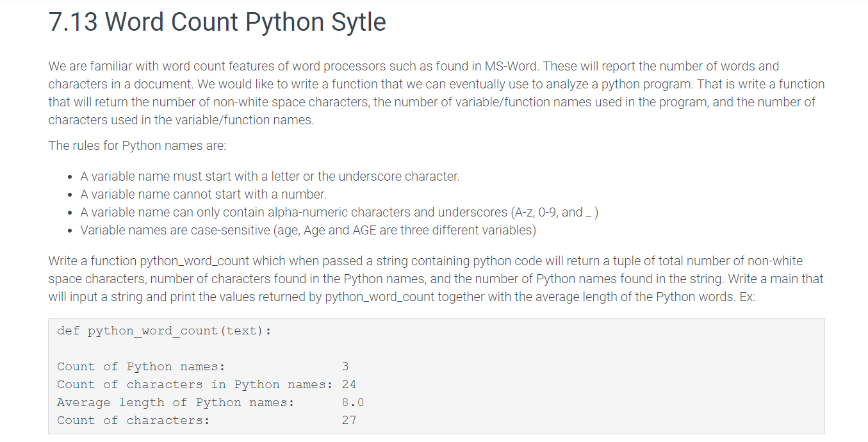868x442 pixels.
Task: Click the paragraph line starting "space characters, number of"
Action: point(436,279)
